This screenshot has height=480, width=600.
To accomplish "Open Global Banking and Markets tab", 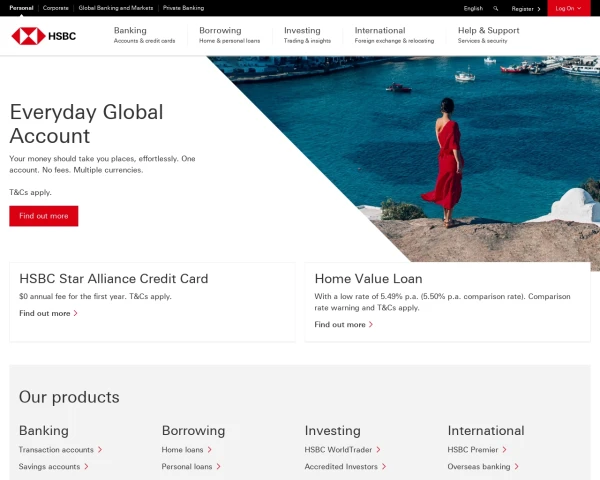I will coord(116,8).
